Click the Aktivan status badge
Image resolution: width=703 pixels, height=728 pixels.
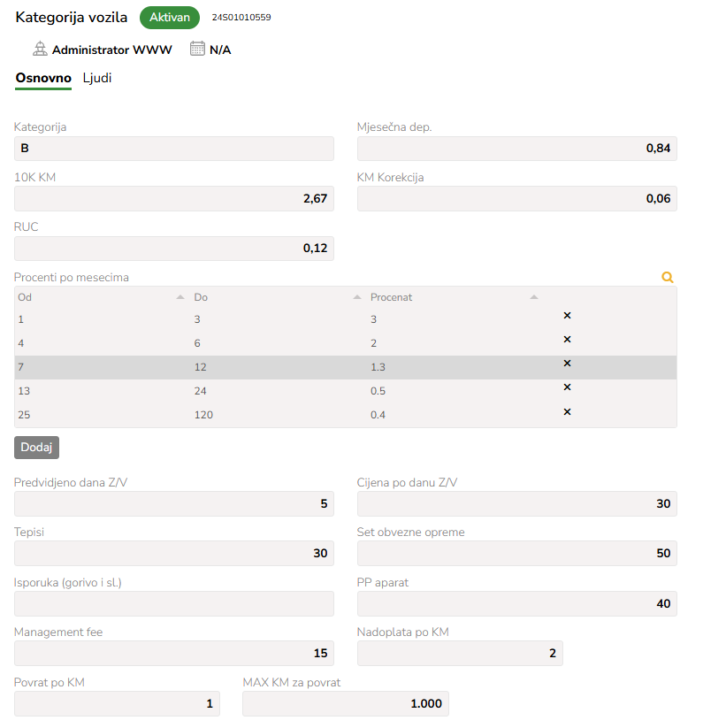coord(170,18)
